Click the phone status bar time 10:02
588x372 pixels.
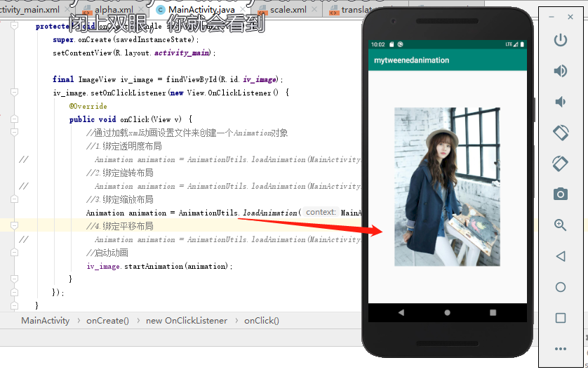coord(378,44)
